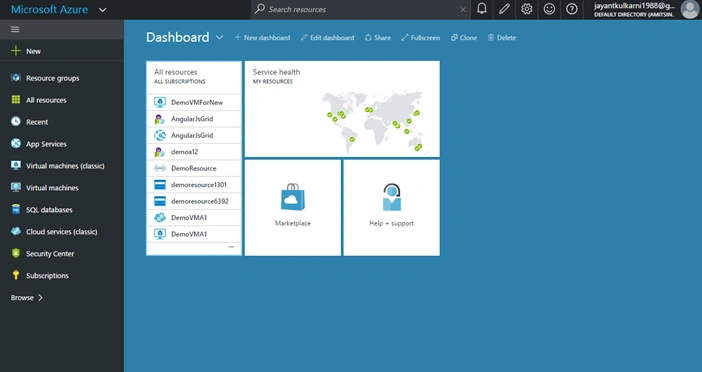Delete the dashboard
The image size is (702, 372).
coord(501,38)
